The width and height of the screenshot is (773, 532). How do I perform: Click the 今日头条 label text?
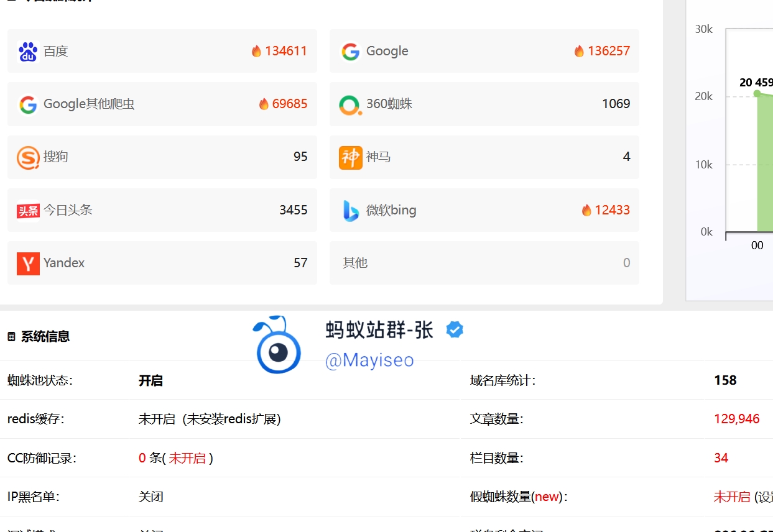pos(68,210)
